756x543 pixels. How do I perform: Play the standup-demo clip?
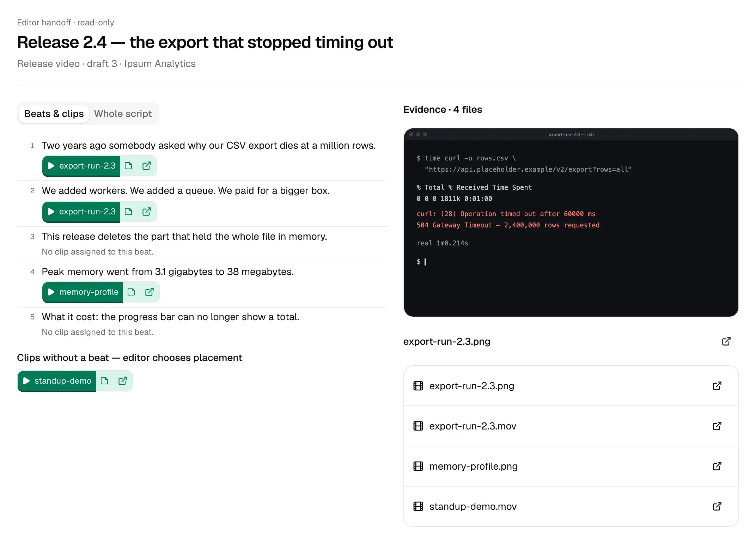(57, 381)
